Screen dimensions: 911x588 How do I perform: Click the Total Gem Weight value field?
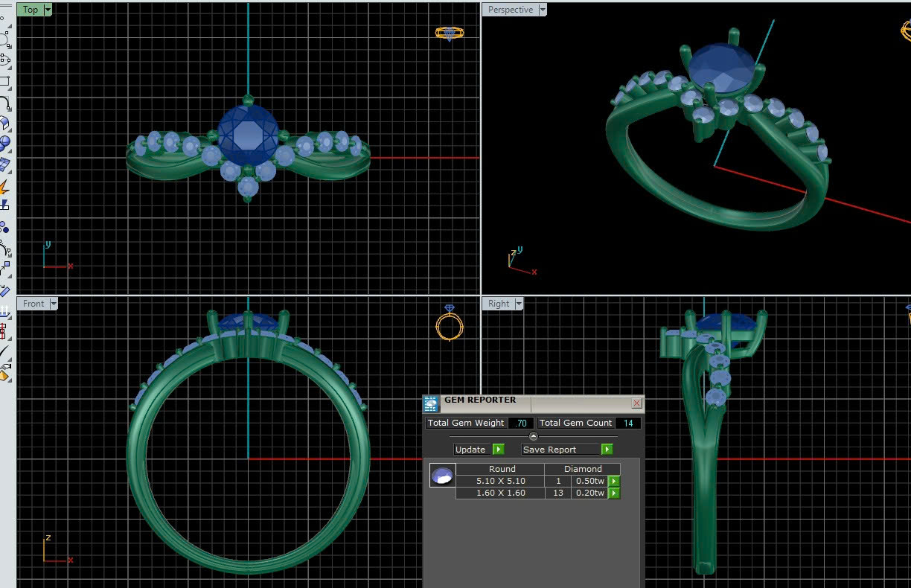521,423
